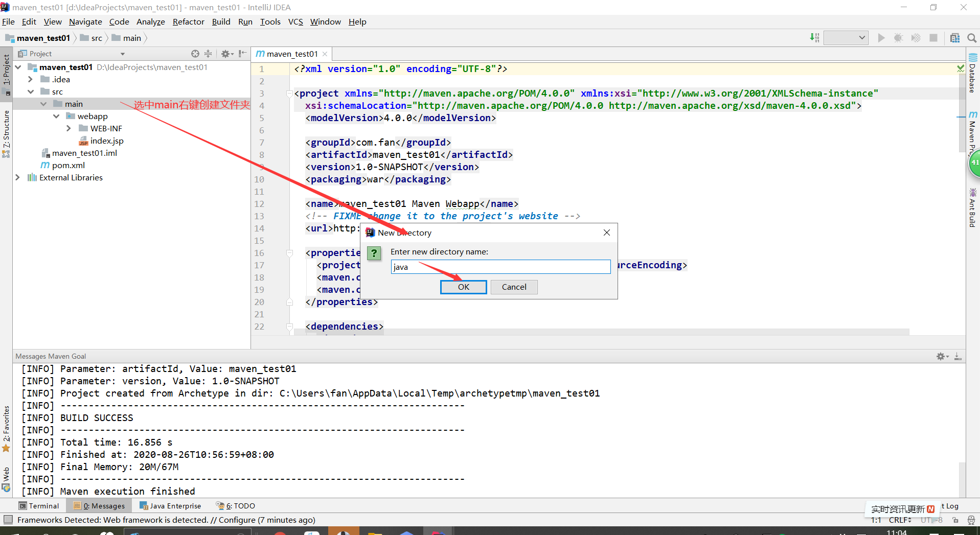
Task: Expand the .idea folder node
Action: point(31,79)
